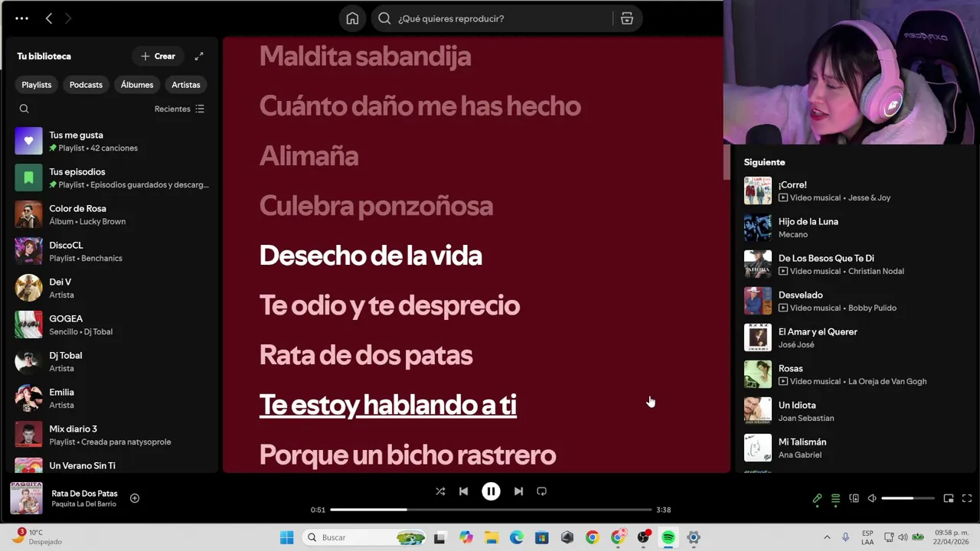Skip to the next track
980x551 pixels.
(518, 491)
